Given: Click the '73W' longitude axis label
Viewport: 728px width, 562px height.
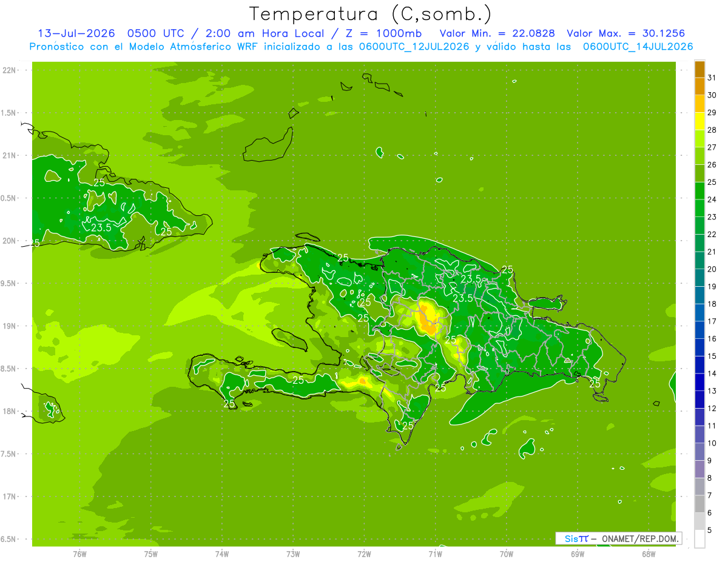Looking at the screenshot, I should coord(293,554).
